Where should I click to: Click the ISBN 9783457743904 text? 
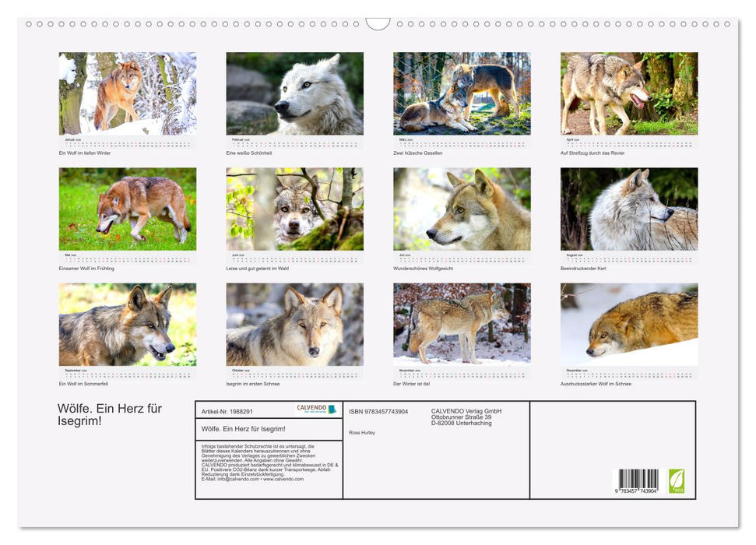click(378, 411)
